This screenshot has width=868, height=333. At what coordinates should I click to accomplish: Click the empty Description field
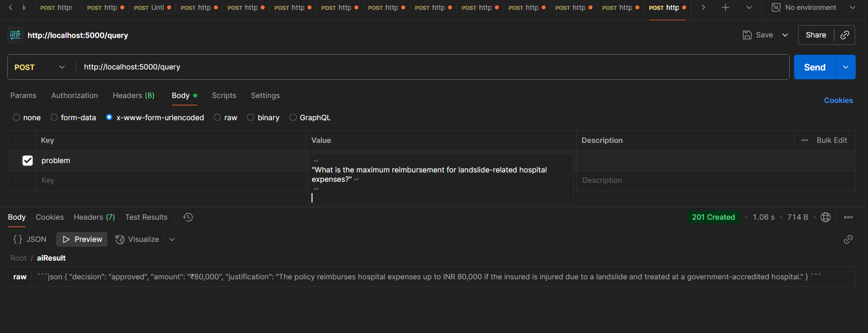[715, 180]
